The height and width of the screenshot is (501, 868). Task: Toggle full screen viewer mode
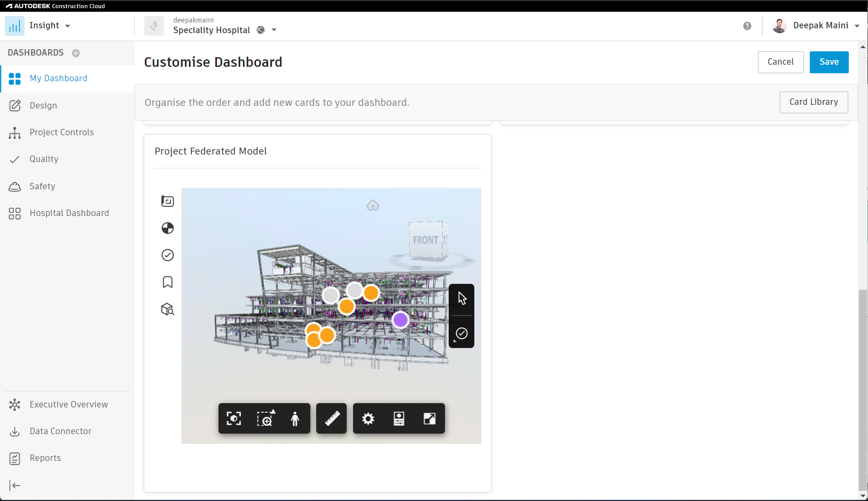click(x=429, y=419)
